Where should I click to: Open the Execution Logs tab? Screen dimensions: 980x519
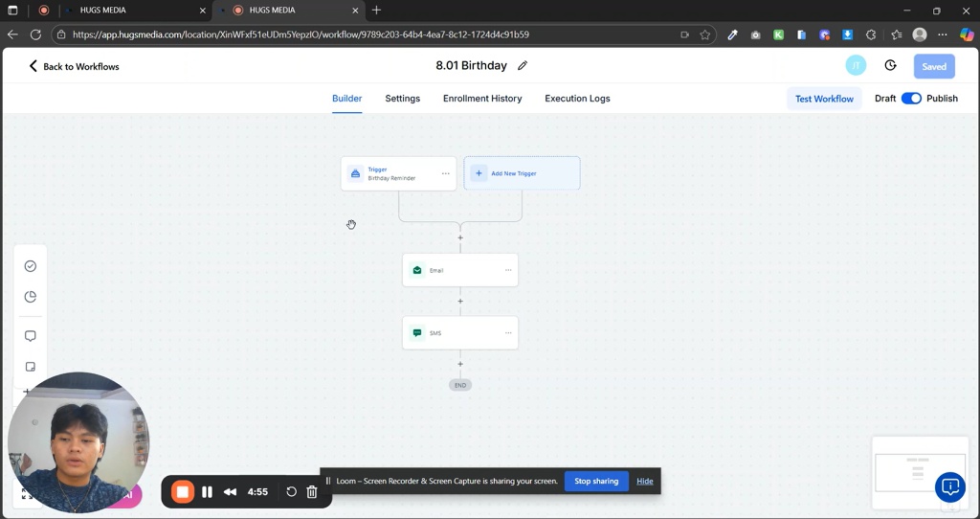click(577, 99)
